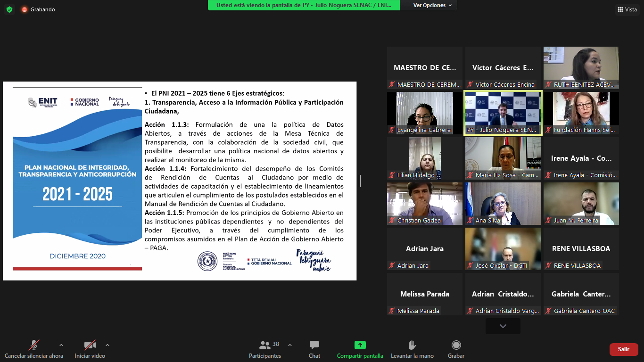Click RENE VILLASBOA name tile
The height and width of the screenshot is (362, 644).
(581, 249)
